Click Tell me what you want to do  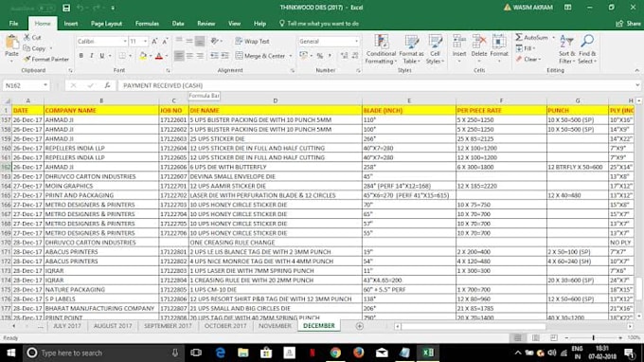coord(319,24)
